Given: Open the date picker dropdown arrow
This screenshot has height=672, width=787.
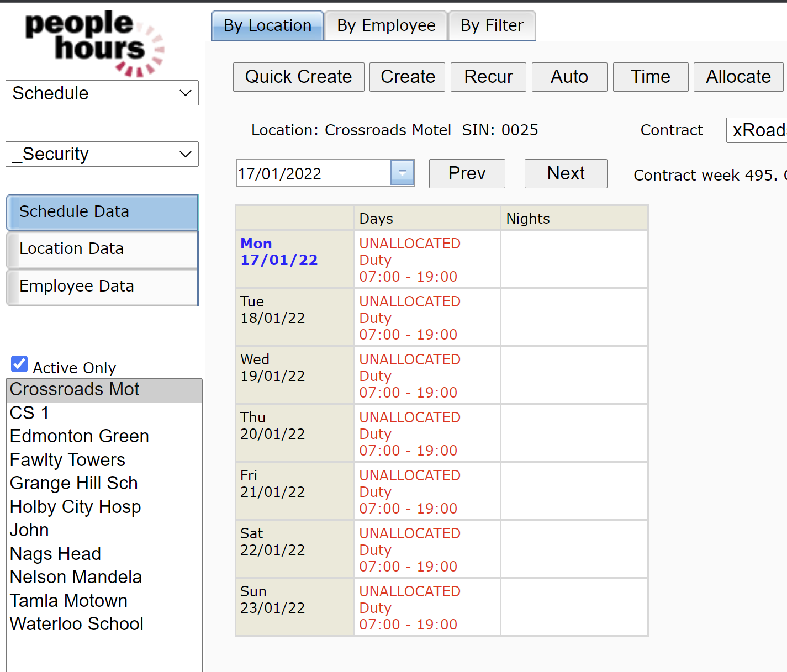Looking at the screenshot, I should coord(402,173).
